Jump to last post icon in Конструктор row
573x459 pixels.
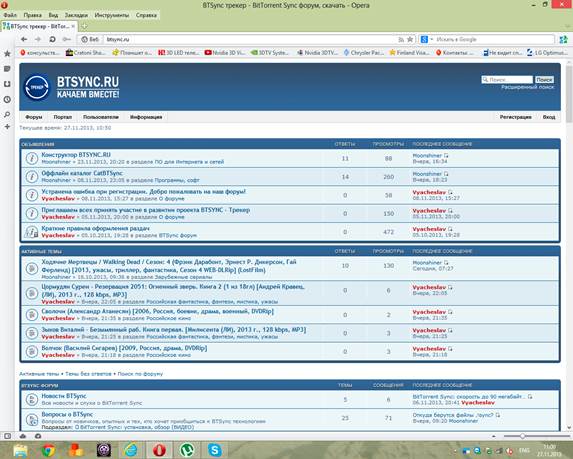[446, 156]
